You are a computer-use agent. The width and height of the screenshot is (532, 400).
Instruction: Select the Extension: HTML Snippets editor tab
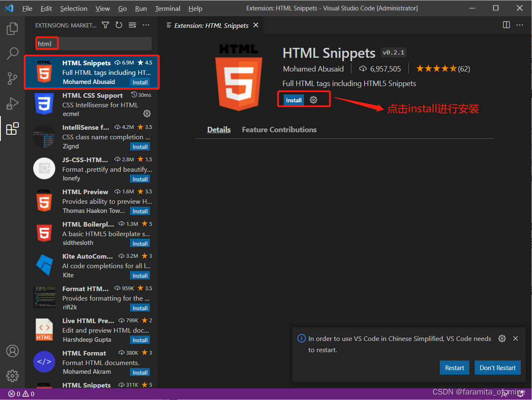click(x=211, y=25)
